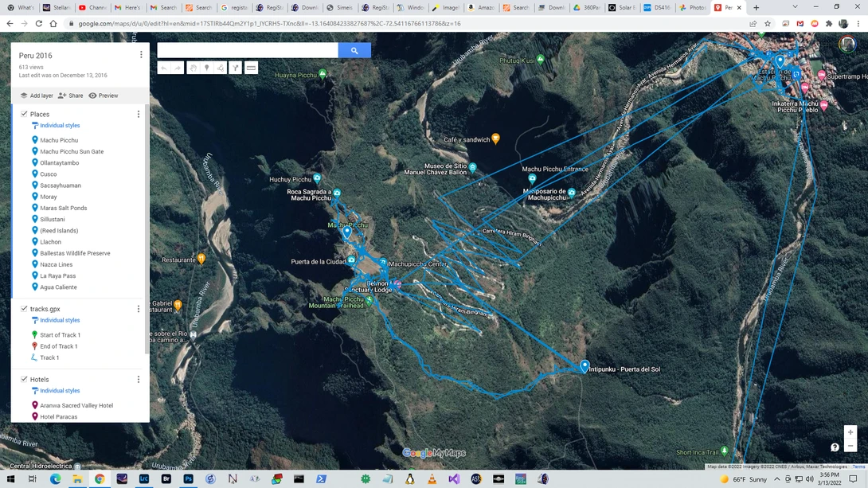
Task: Select Track 1 line entry
Action: pyautogui.click(x=49, y=358)
